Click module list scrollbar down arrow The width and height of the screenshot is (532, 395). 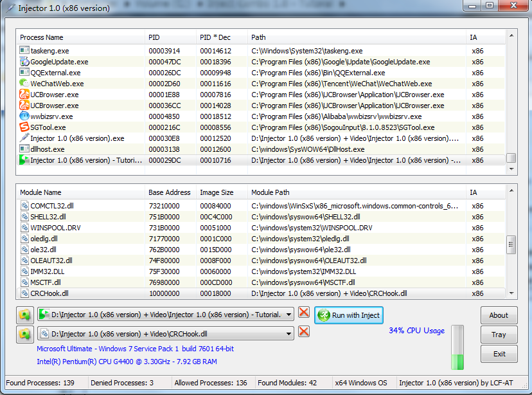click(x=511, y=293)
